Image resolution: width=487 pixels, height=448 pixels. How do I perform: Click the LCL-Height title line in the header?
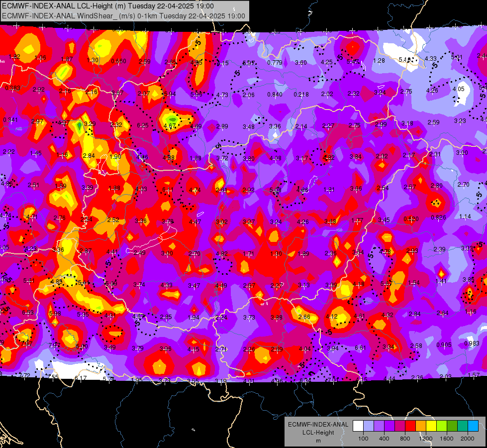[x=108, y=6]
